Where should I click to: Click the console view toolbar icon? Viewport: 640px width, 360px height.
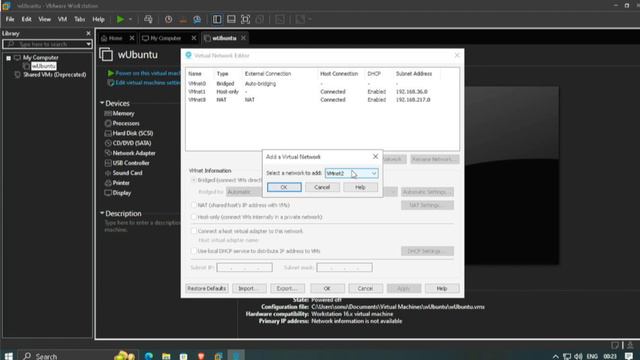280,19
